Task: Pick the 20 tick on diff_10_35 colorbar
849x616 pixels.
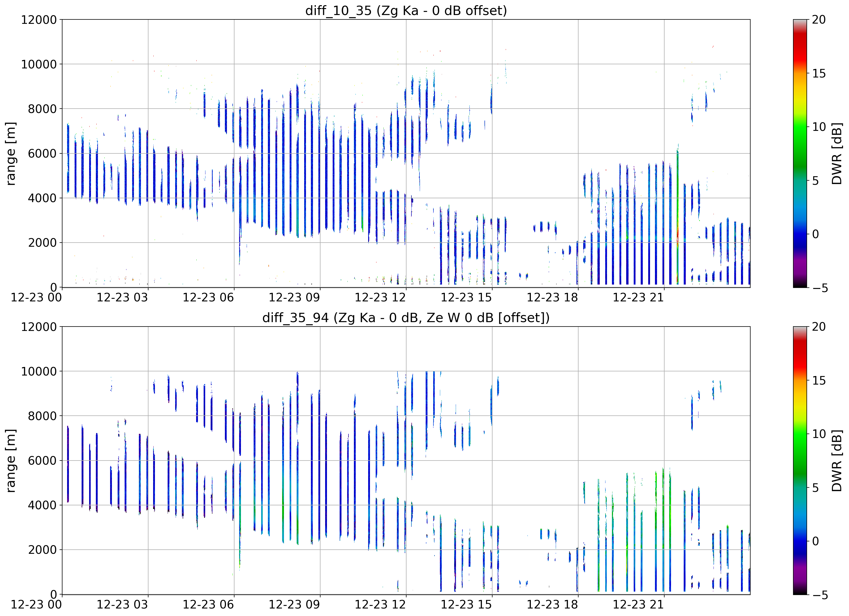Action: pos(819,19)
